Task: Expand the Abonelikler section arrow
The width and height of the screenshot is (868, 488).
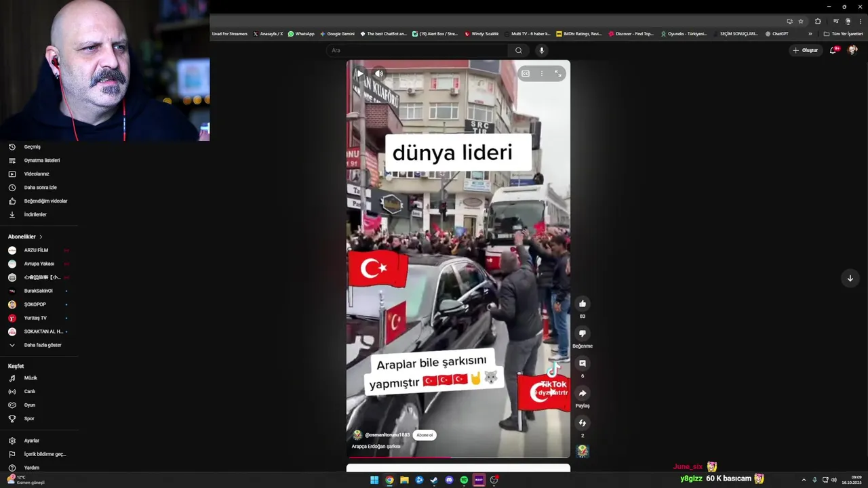Action: [x=41, y=237]
